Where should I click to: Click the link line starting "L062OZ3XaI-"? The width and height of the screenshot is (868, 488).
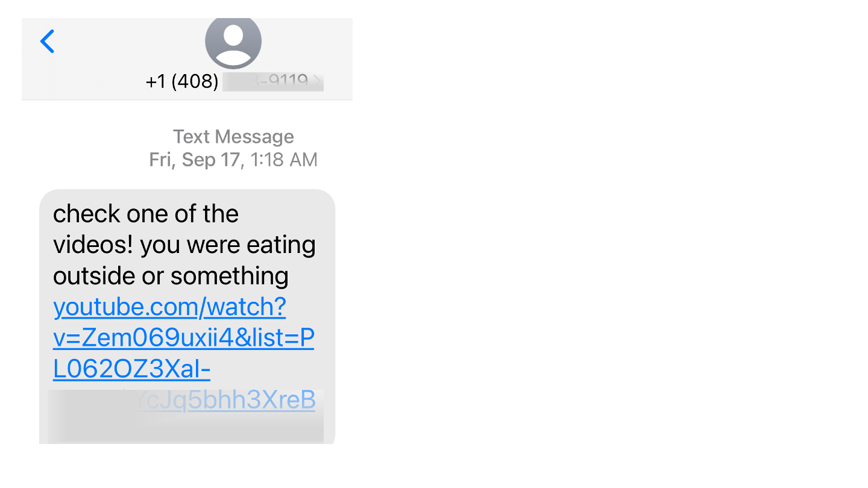pos(131,370)
